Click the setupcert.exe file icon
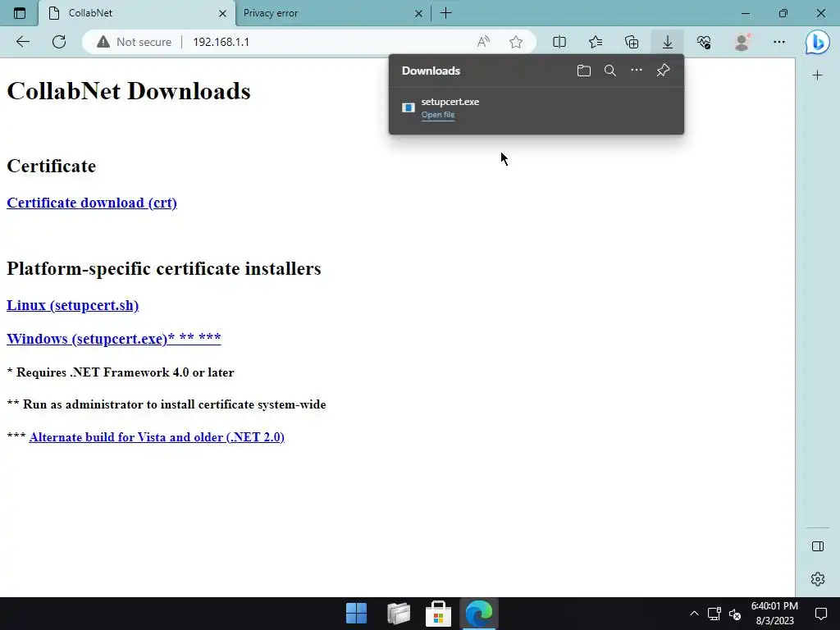This screenshot has width=840, height=630. pyautogui.click(x=409, y=107)
